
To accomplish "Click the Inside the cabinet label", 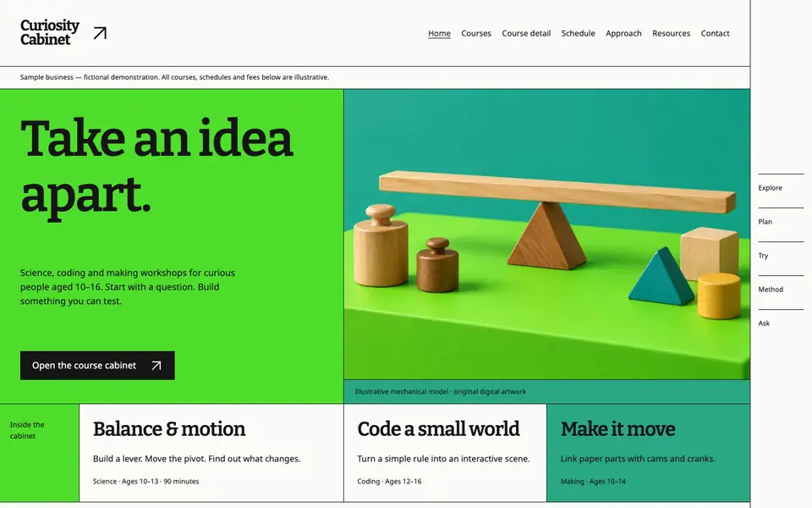I will (27, 430).
